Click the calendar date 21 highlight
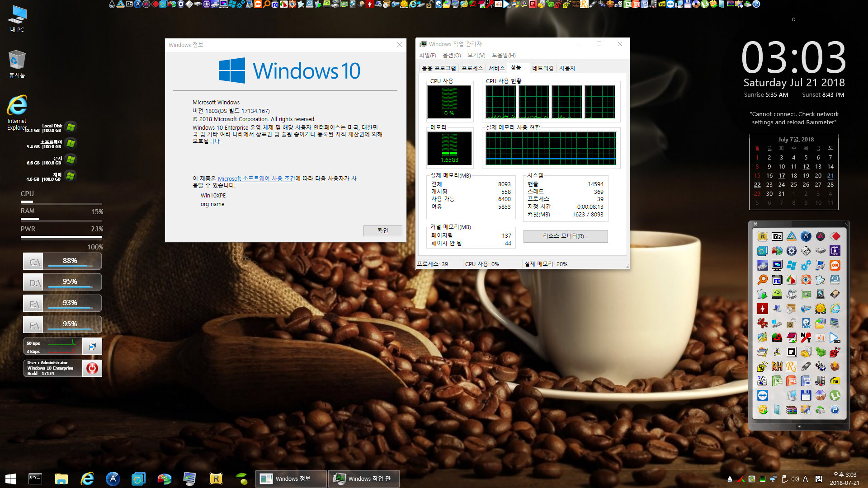Viewport: 868px width, 488px height. (x=831, y=175)
